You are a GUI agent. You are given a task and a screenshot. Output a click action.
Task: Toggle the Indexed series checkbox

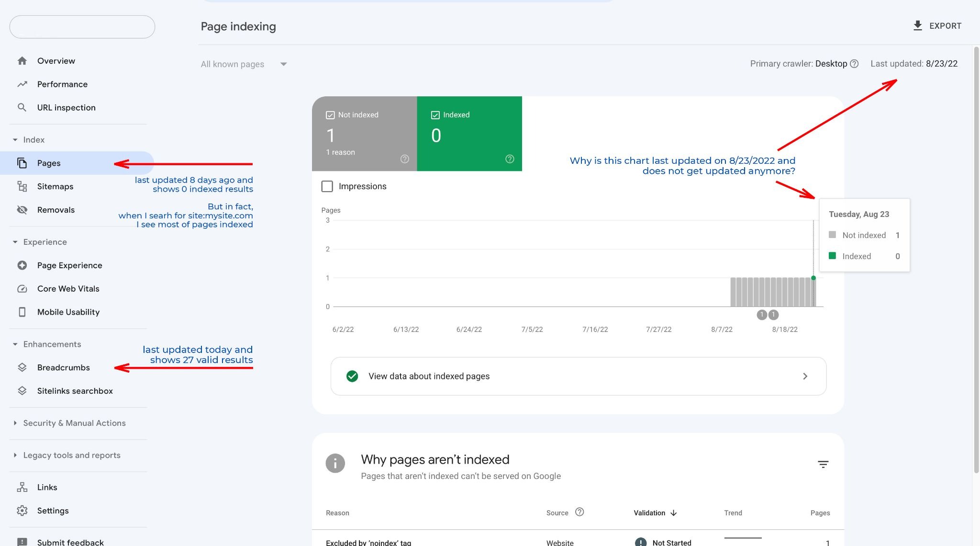pos(435,114)
